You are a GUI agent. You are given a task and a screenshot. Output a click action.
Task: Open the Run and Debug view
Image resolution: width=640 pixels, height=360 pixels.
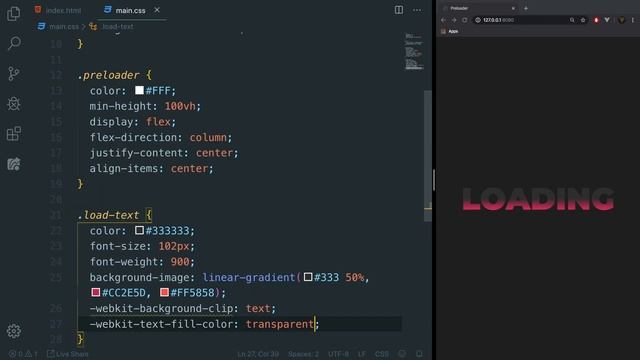pos(13,104)
